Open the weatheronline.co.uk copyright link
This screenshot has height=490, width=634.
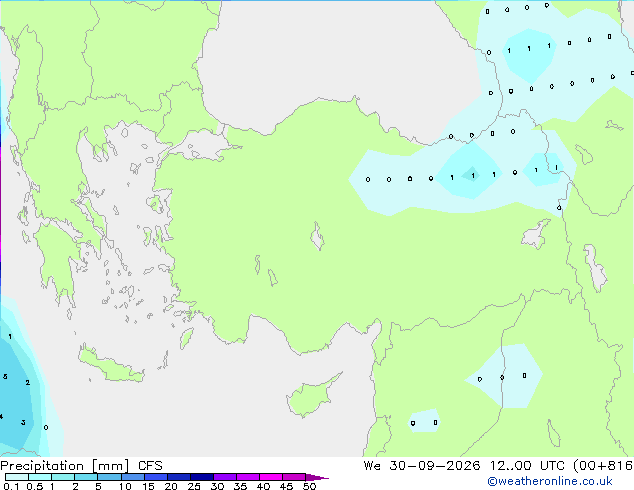550,481
